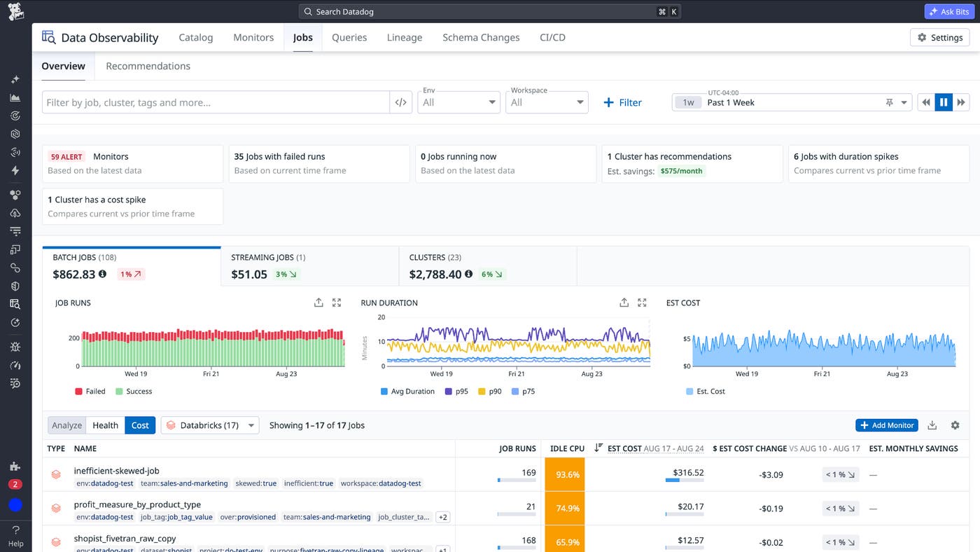Image resolution: width=980 pixels, height=552 pixels.
Task: Toggle the Avg Duration legend entry
Action: [x=407, y=392]
